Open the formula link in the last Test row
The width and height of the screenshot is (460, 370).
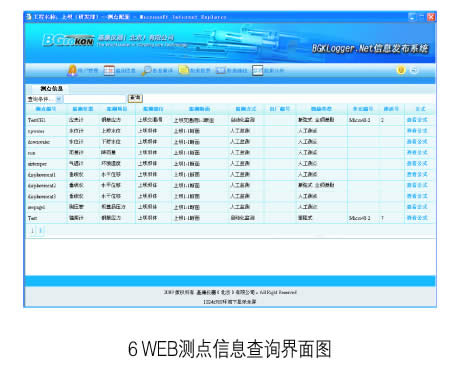tap(417, 218)
